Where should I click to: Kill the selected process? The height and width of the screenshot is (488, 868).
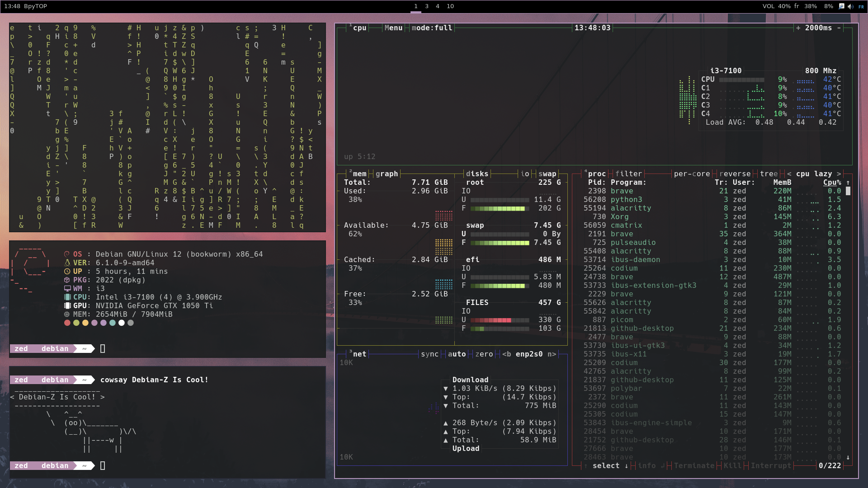click(x=733, y=465)
